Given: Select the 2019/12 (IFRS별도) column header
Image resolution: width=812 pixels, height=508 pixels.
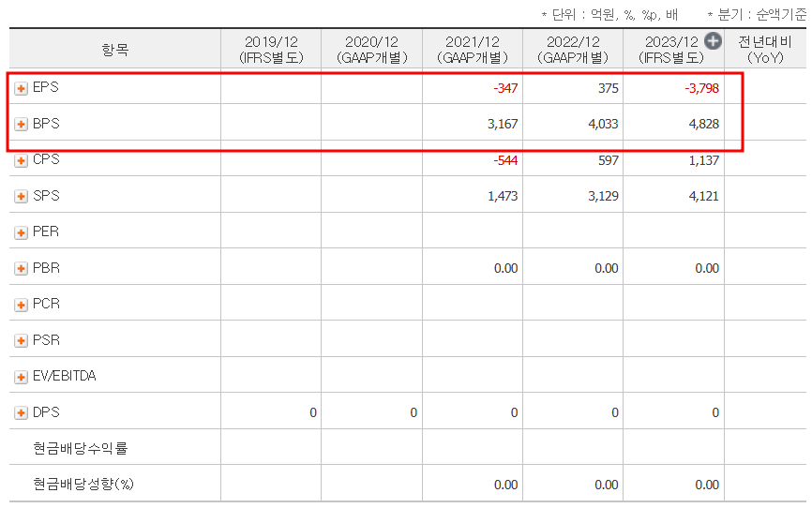Looking at the screenshot, I should click(x=271, y=50).
